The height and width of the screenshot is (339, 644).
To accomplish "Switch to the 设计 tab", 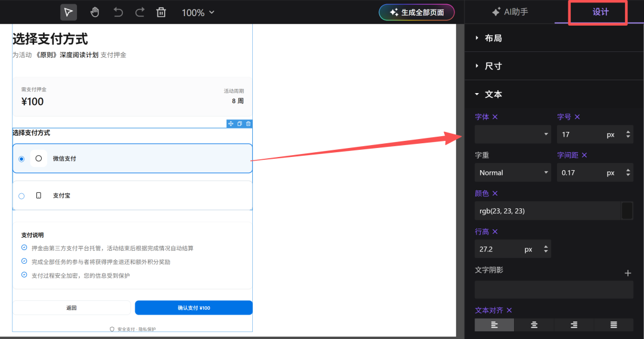I will click(600, 12).
